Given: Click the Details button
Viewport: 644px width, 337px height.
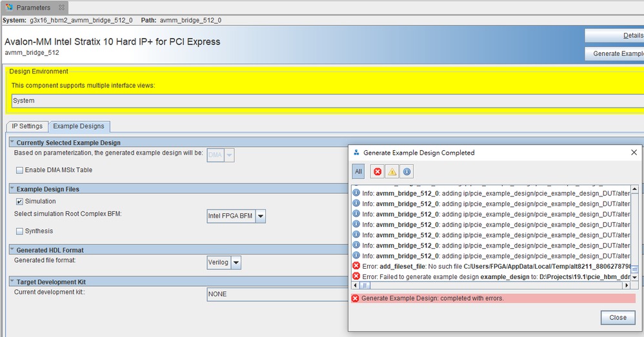Looking at the screenshot, I should 615,35.
